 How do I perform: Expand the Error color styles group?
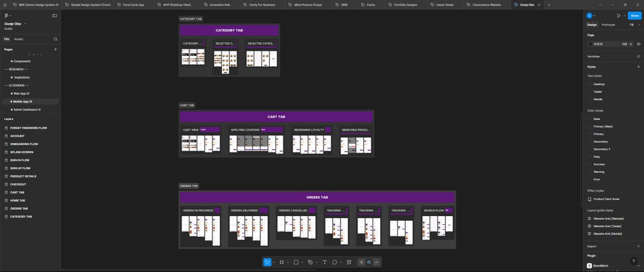coord(590,179)
